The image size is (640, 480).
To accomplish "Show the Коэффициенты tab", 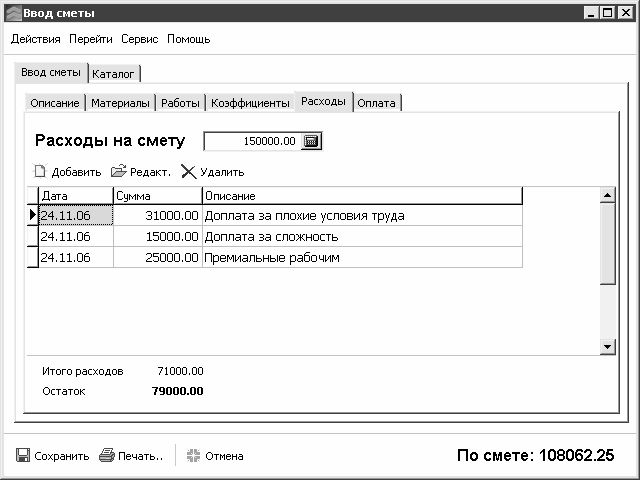I will (x=250, y=103).
